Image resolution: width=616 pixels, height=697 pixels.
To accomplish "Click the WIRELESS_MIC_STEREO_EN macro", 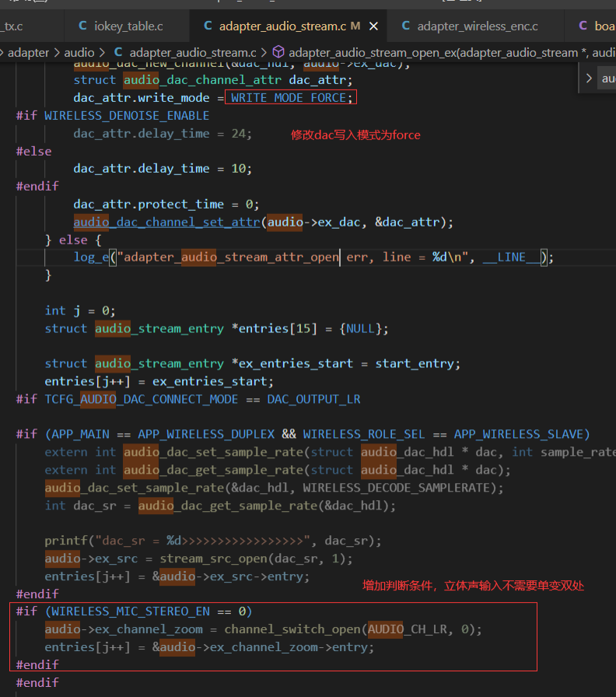I will (131, 611).
